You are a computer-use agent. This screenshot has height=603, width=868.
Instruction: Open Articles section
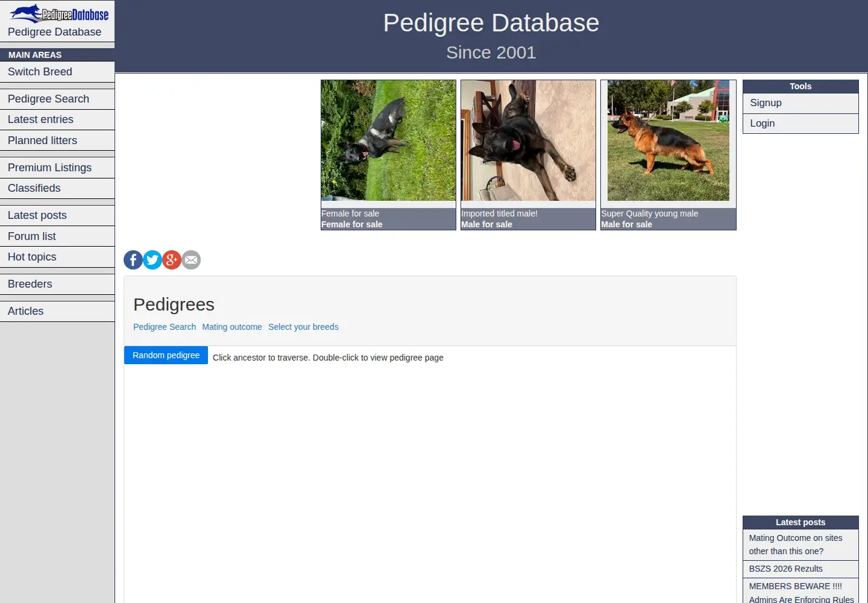(x=57, y=311)
